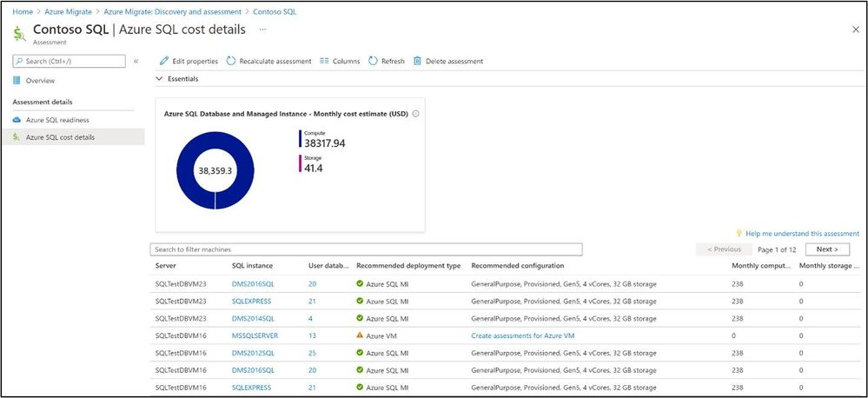868x398 pixels.
Task: Click the blue Compute legend color marker
Action: pos(301,139)
